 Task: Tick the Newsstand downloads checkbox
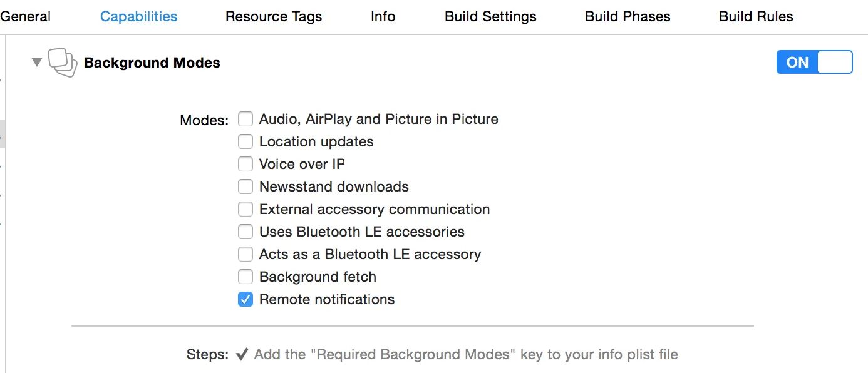pyautogui.click(x=245, y=186)
